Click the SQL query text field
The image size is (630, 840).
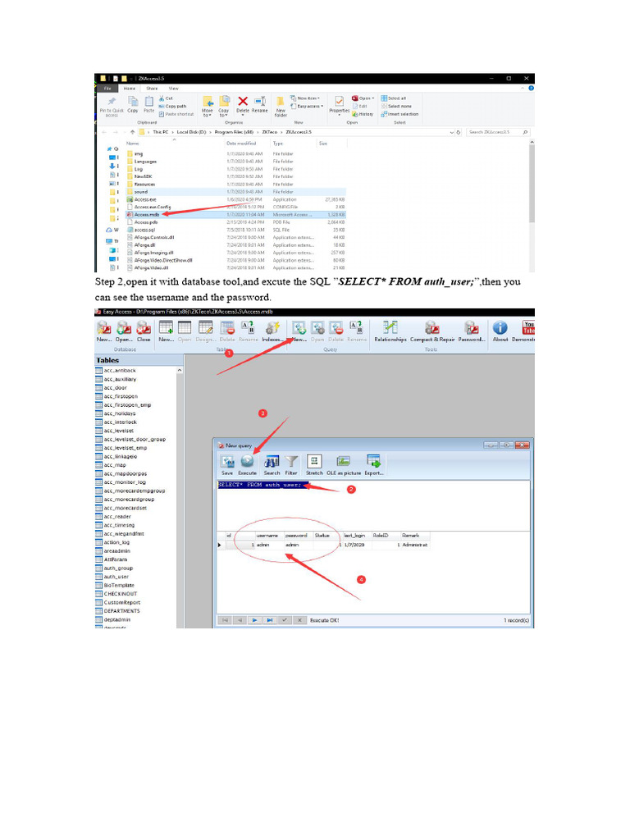pyautogui.click(x=373, y=505)
